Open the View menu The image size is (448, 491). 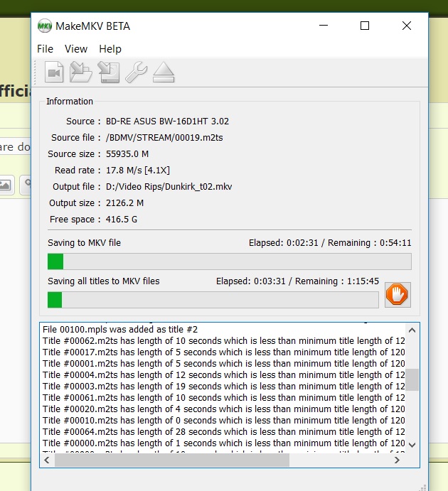click(76, 49)
